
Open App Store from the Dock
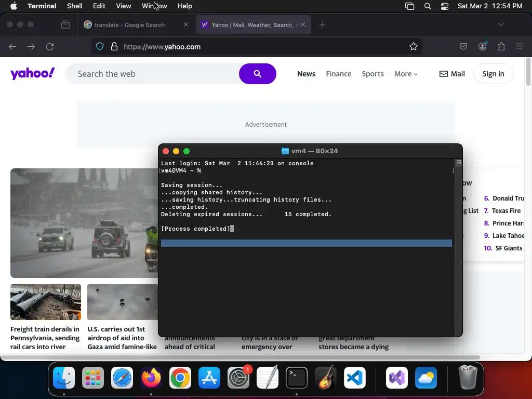[x=209, y=378]
